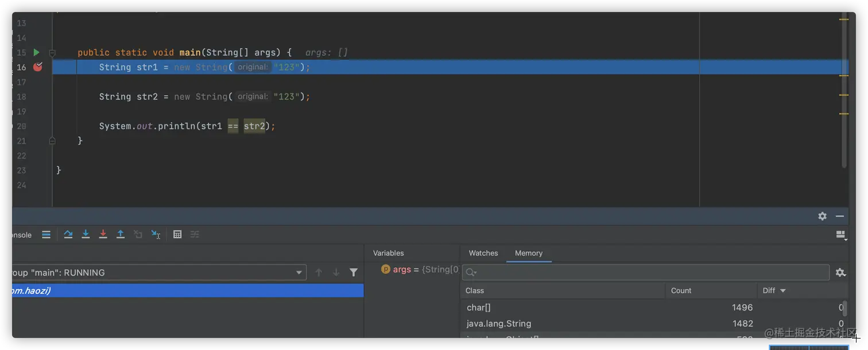The image size is (868, 350).
Task: Click the frames filter funnel icon
Action: pos(354,273)
